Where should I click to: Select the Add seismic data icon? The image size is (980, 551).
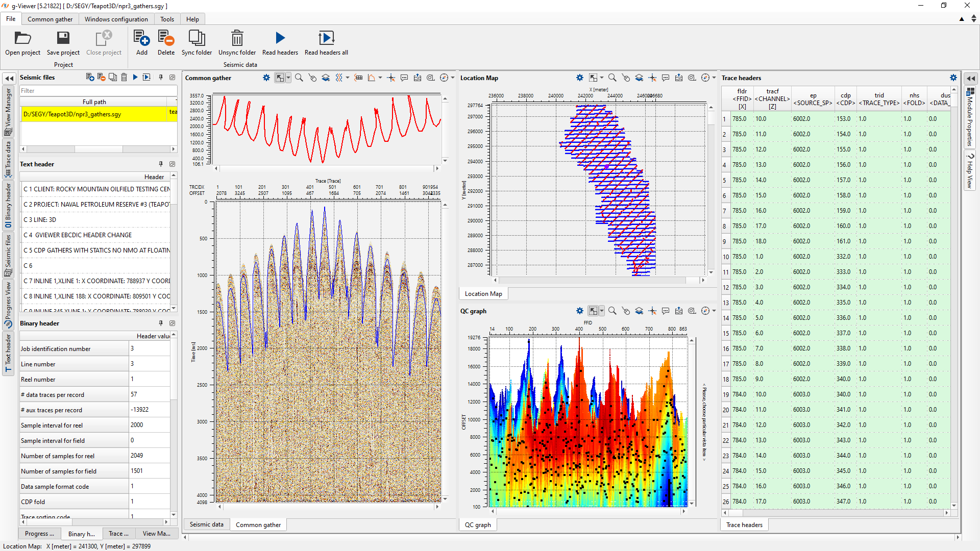click(x=141, y=43)
